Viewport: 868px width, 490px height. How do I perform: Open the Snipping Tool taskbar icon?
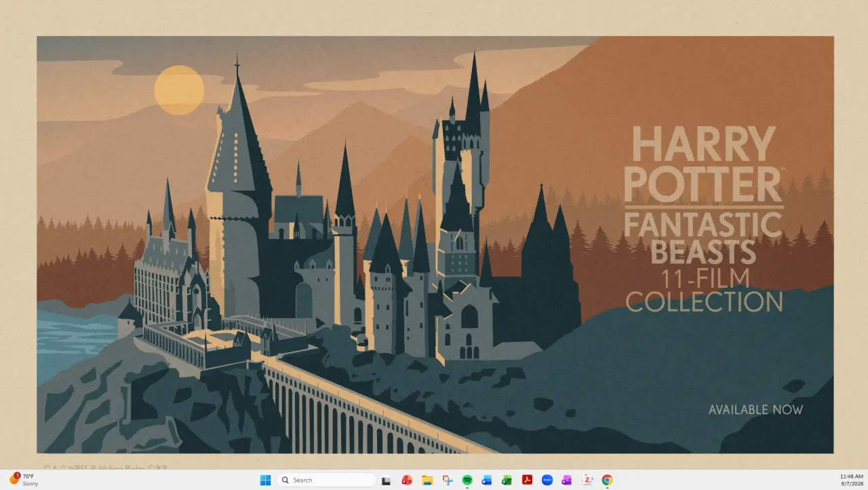click(448, 480)
